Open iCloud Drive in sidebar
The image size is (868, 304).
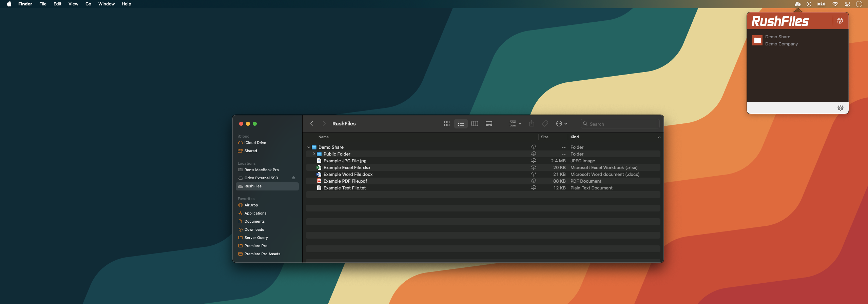click(267, 143)
